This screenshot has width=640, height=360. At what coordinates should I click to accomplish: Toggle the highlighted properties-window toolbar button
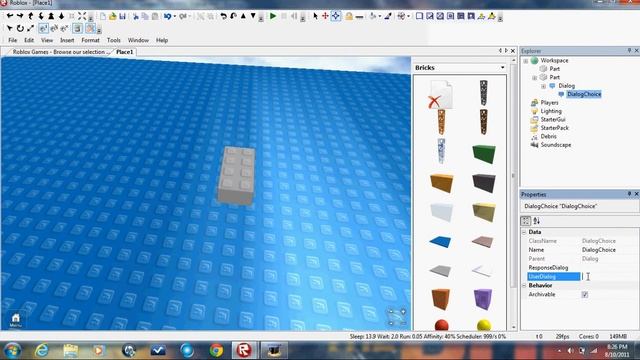tap(77, 29)
